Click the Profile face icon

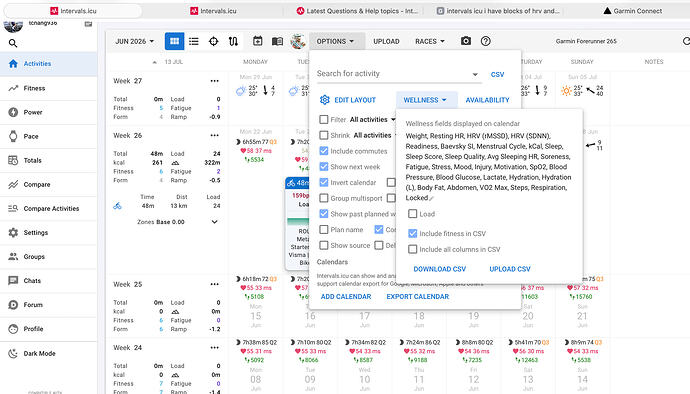click(13, 329)
